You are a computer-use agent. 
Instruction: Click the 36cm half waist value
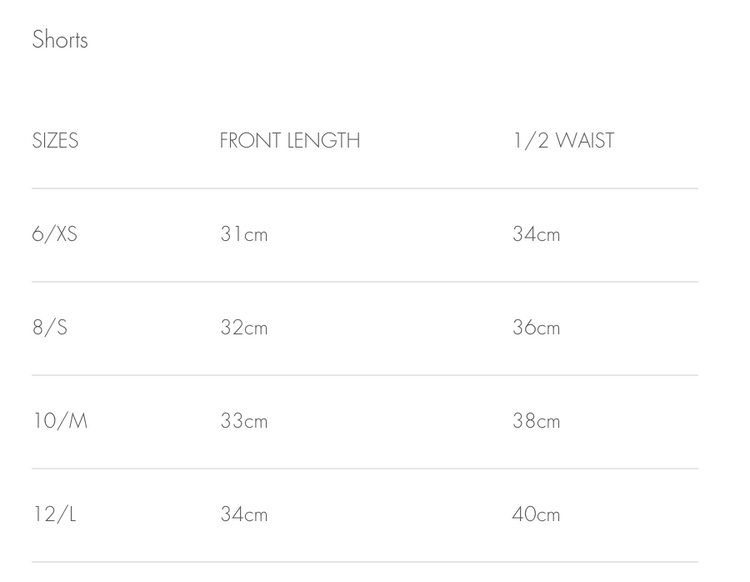click(x=536, y=328)
